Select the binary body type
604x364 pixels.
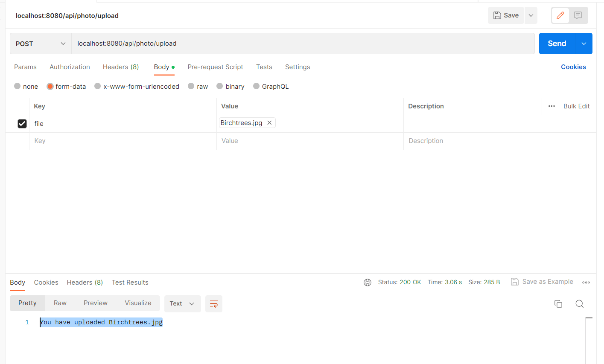(x=220, y=86)
